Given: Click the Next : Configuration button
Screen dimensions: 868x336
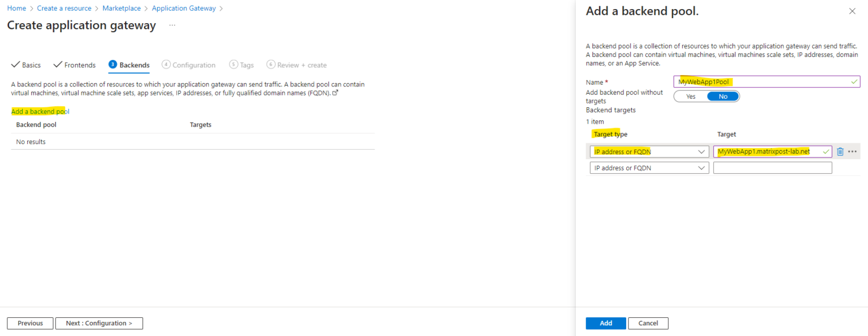Looking at the screenshot, I should coord(99,323).
